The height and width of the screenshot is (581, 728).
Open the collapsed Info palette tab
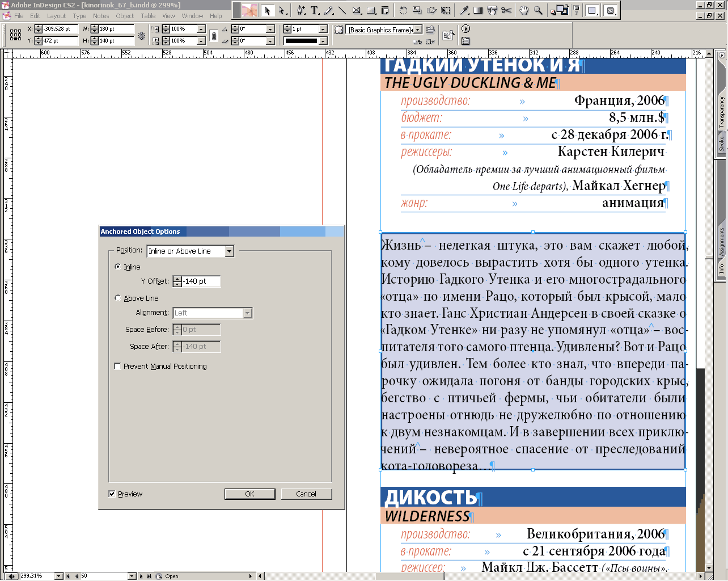722,268
